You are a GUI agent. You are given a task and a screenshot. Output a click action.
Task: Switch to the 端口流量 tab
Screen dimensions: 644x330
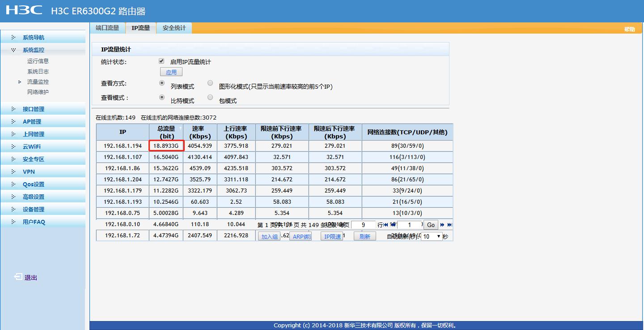pyautogui.click(x=107, y=28)
